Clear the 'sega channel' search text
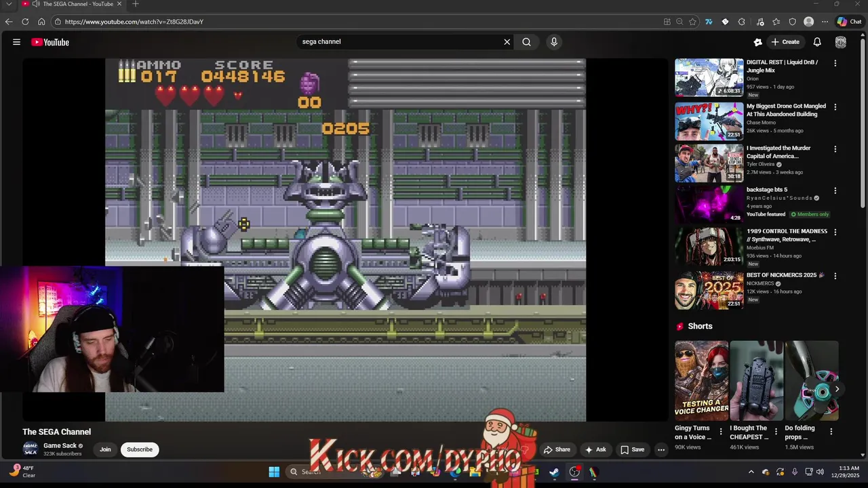The height and width of the screenshot is (488, 868). point(507,42)
